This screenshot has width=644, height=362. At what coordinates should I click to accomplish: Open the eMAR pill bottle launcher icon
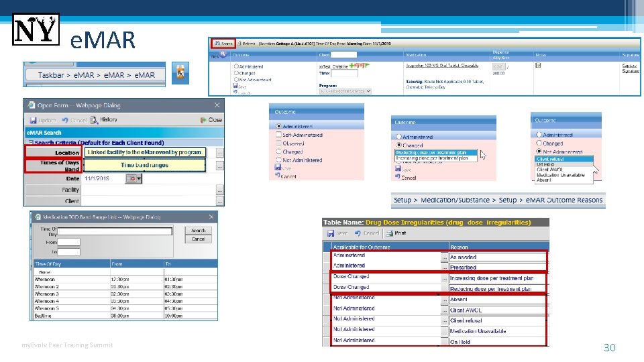[x=180, y=73]
